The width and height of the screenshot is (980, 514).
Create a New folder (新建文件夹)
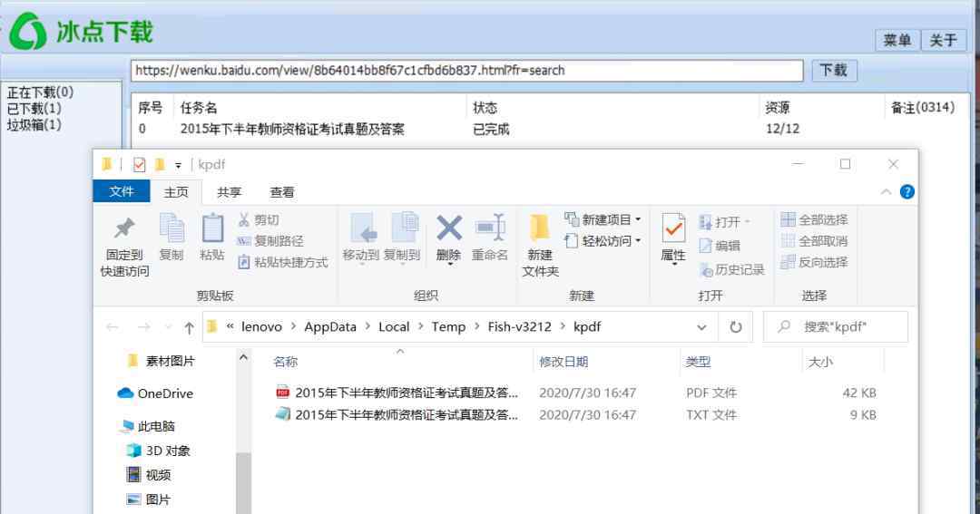[x=540, y=246]
